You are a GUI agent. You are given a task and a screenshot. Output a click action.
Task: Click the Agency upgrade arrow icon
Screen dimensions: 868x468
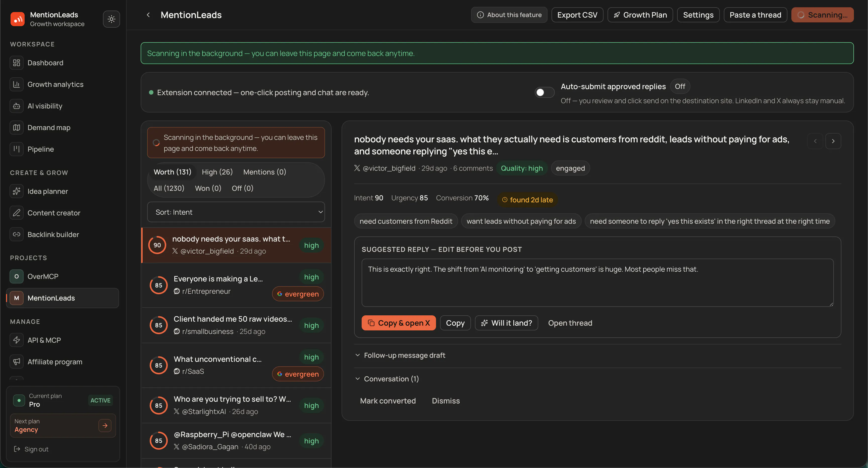[x=105, y=425]
